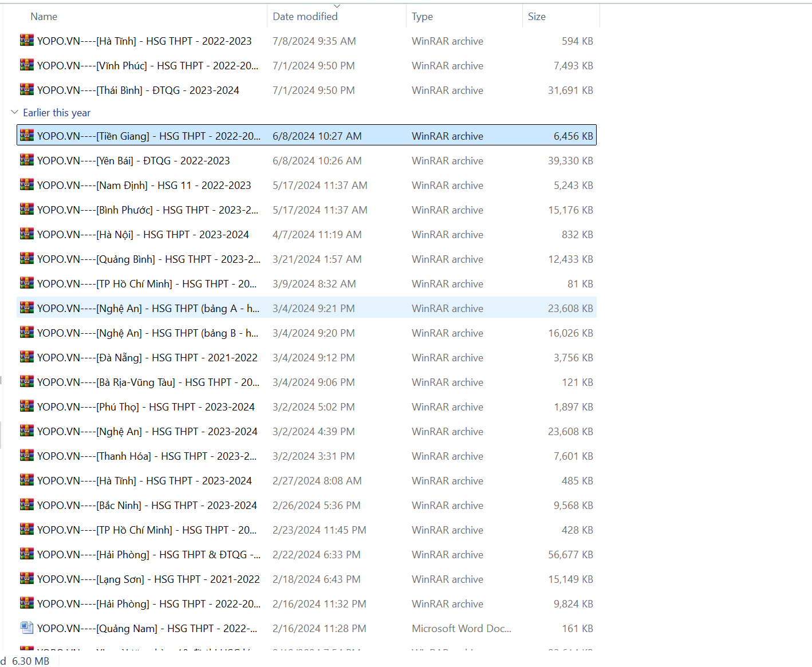Select file name Bắc Ninh HSG THPT 2023-2024
812x667 pixels.
(147, 506)
